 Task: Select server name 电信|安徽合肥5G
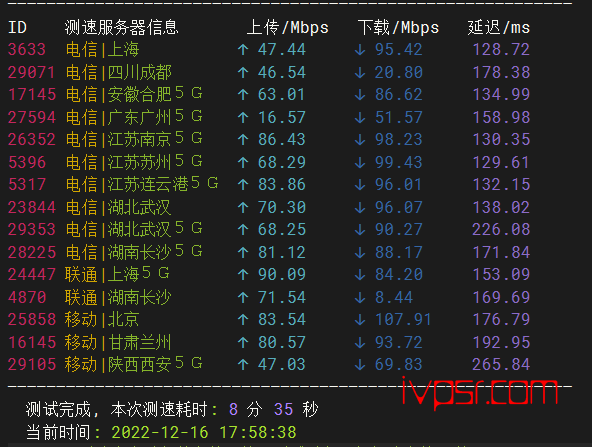(x=134, y=94)
